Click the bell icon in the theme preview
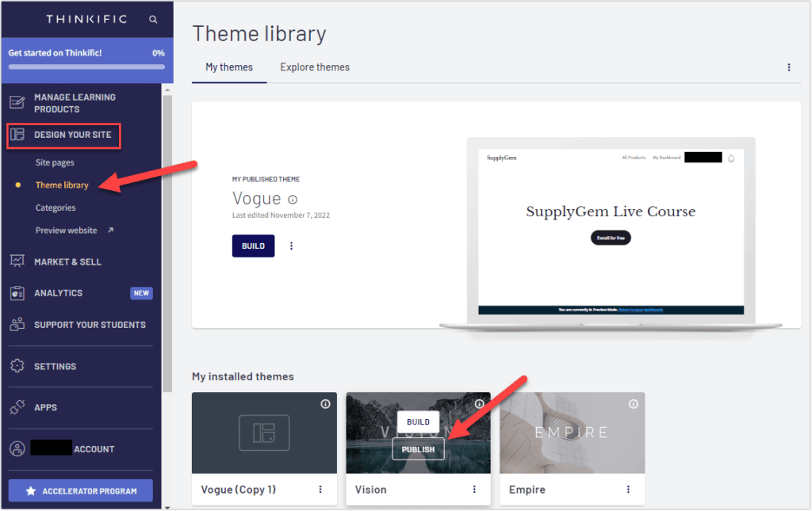This screenshot has height=511, width=812. tap(731, 158)
